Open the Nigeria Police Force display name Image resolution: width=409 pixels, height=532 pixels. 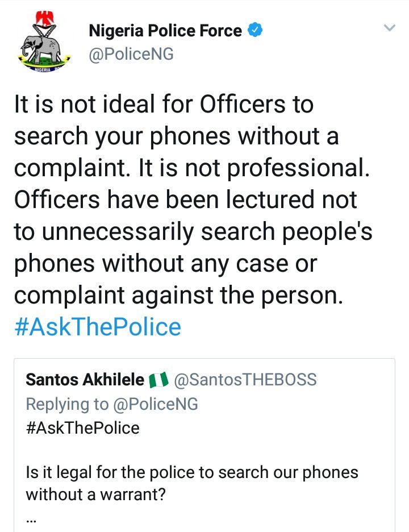[x=165, y=31]
